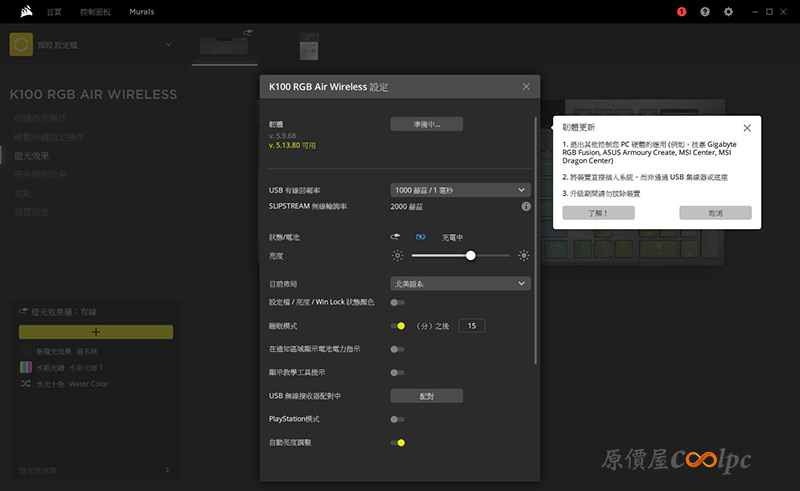Click the v. 5.13.80 可用 version text
The height and width of the screenshot is (491, 800).
[x=292, y=145]
